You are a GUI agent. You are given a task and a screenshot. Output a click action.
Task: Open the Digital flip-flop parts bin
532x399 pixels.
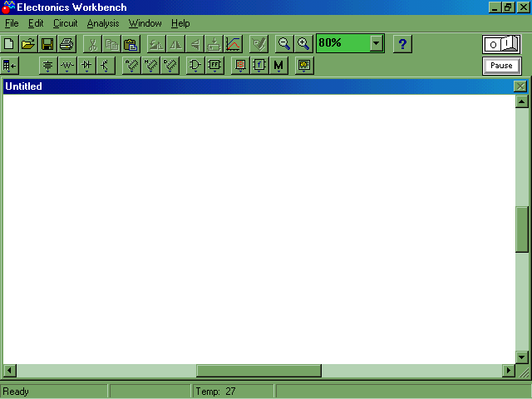(x=214, y=66)
